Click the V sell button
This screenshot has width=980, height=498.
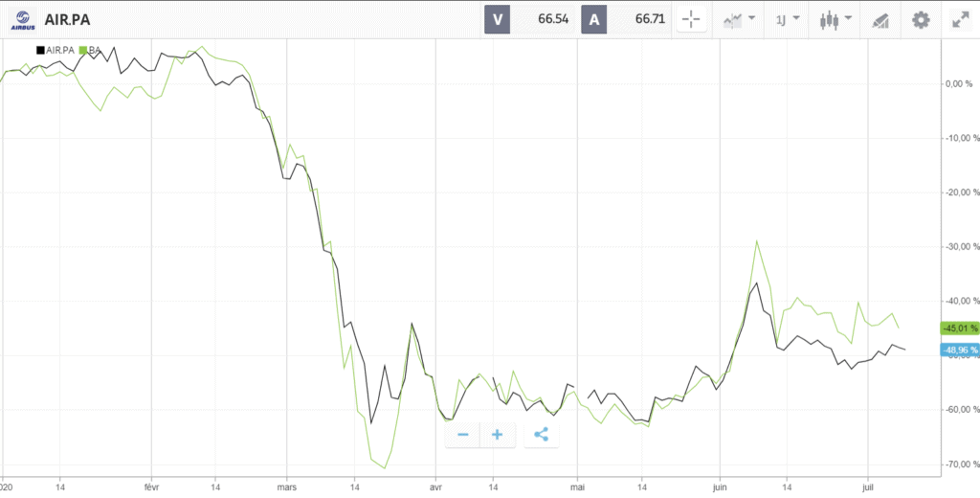pyautogui.click(x=498, y=19)
